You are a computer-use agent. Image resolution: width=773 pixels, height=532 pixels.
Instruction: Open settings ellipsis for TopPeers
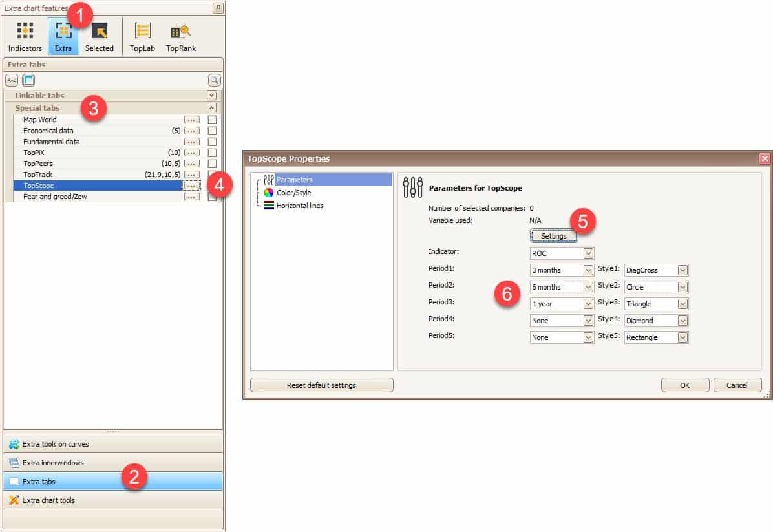coord(191,164)
